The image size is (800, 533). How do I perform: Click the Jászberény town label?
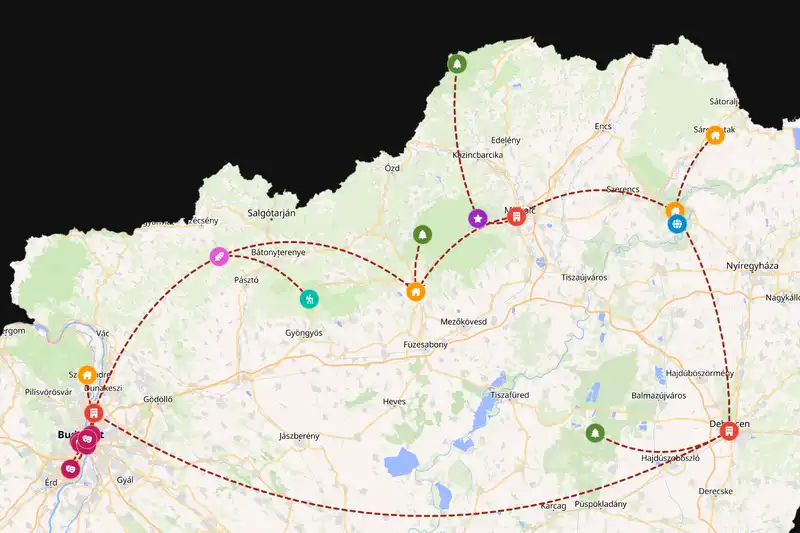tap(299, 436)
